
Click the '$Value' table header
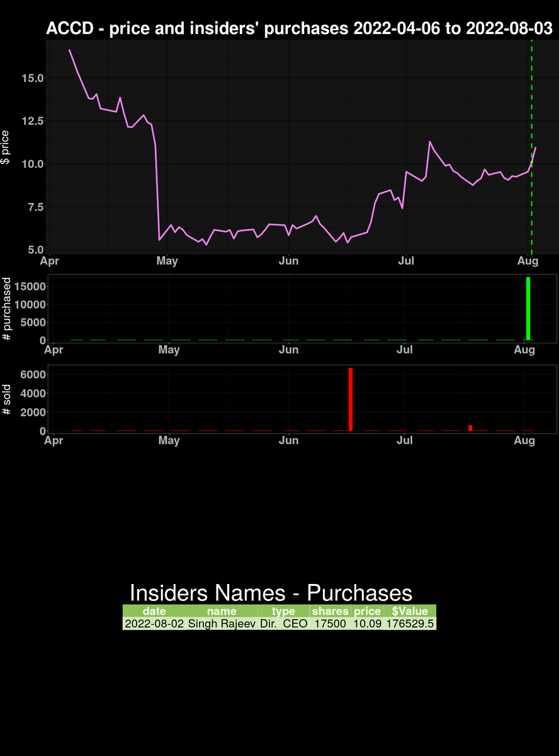pyautogui.click(x=410, y=611)
